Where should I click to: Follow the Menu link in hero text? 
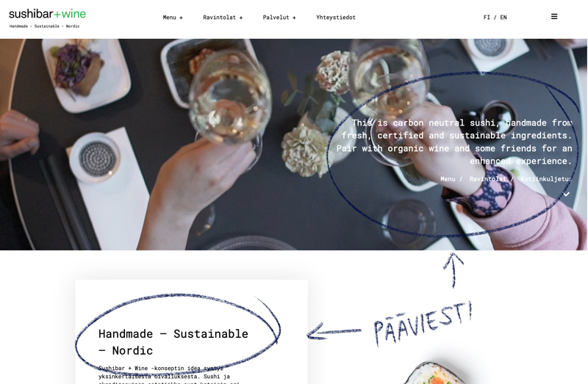[x=448, y=179]
